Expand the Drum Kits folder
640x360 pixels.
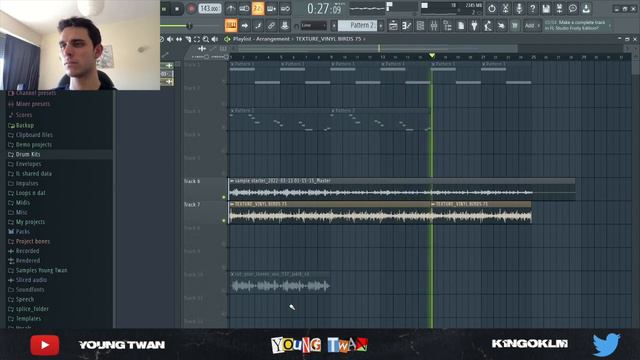pyautogui.click(x=28, y=154)
